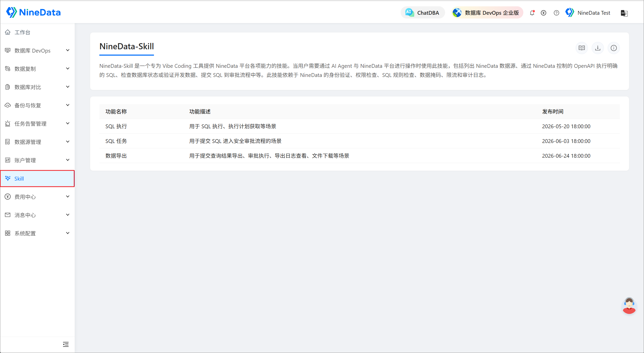The image size is (644, 353).
Task: Collapse the sidebar with the fold icon
Action: point(66,344)
